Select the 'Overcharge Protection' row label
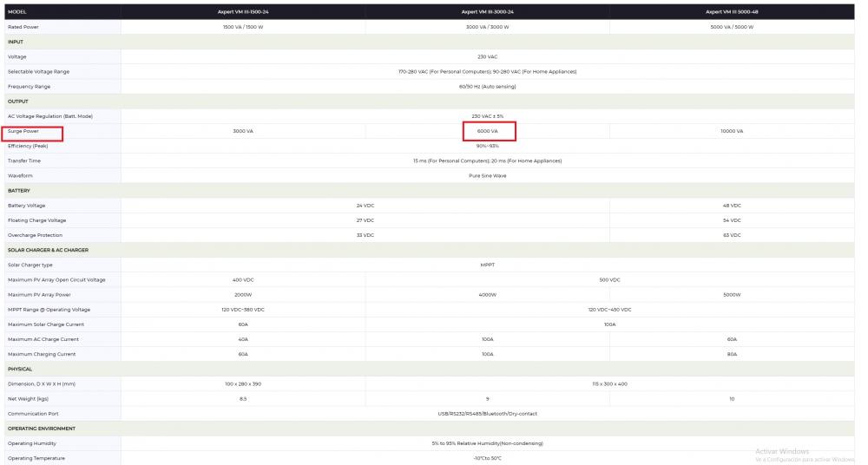868x465 pixels. click(35, 235)
